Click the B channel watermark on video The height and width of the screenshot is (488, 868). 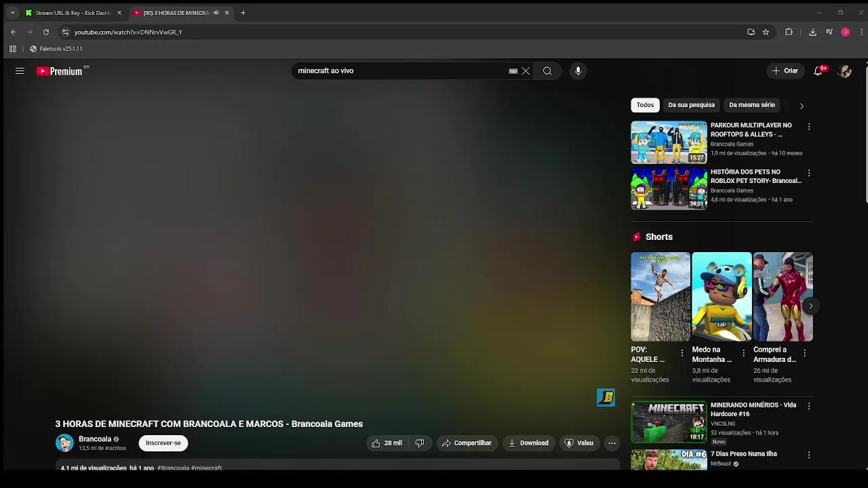[606, 398]
